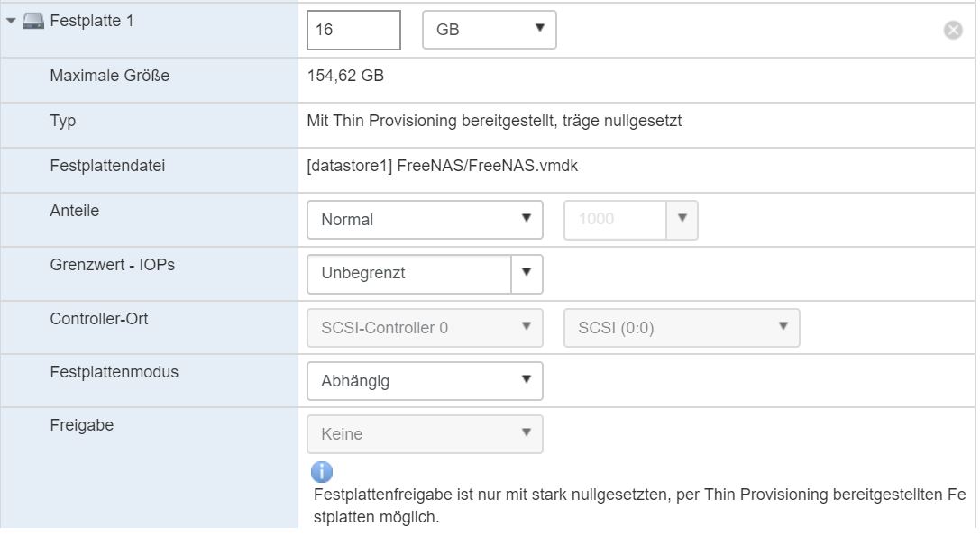
Task: Open the Unbegrenzt IOPs dropdown arrow
Action: point(527,273)
